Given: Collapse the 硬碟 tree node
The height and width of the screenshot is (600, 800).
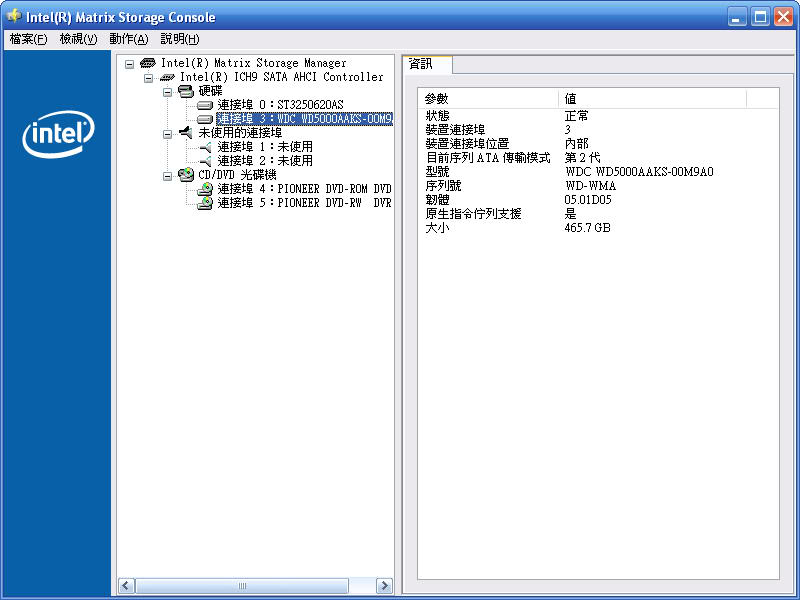Looking at the screenshot, I should pyautogui.click(x=167, y=92).
